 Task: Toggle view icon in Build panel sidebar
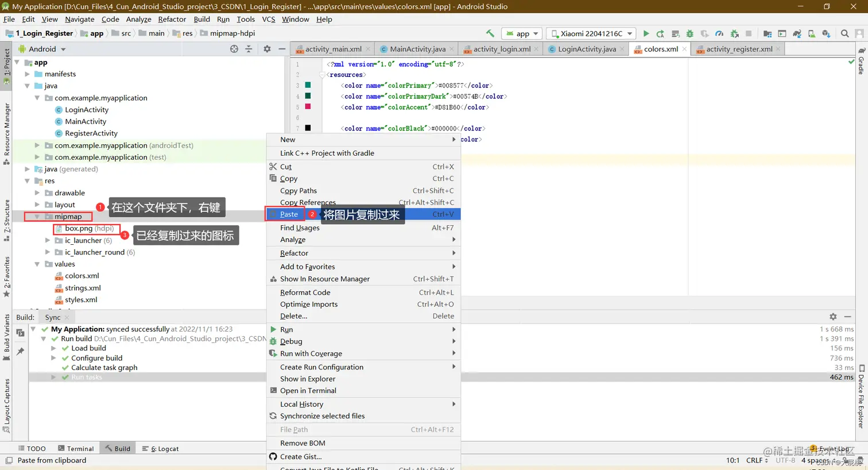[x=20, y=333]
